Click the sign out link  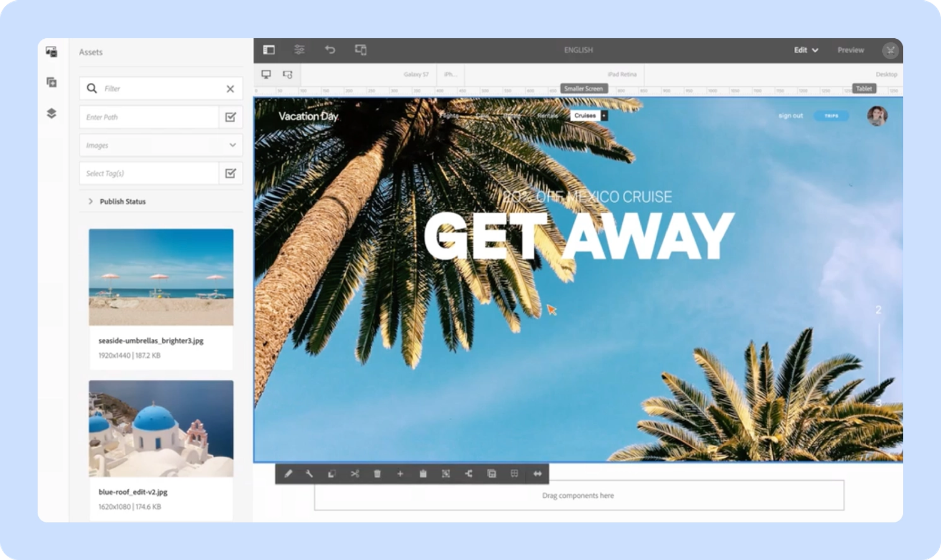790,116
